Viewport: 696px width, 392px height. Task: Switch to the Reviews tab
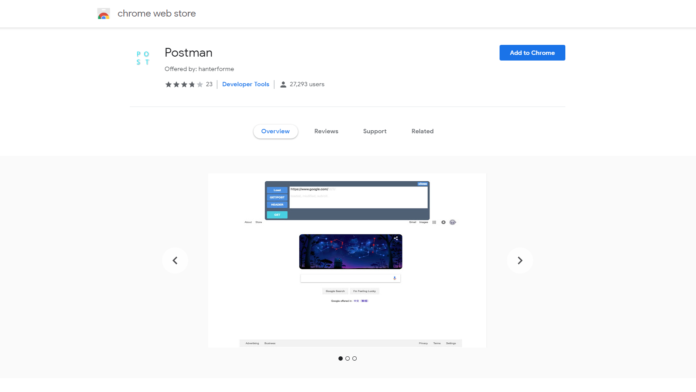tap(326, 131)
